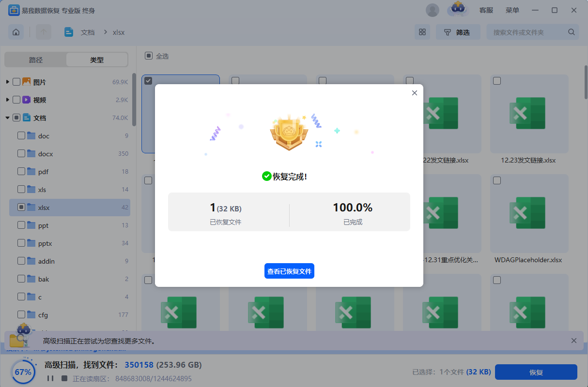Open the 菜单 (Menu) item
The height and width of the screenshot is (387, 588).
512,10
